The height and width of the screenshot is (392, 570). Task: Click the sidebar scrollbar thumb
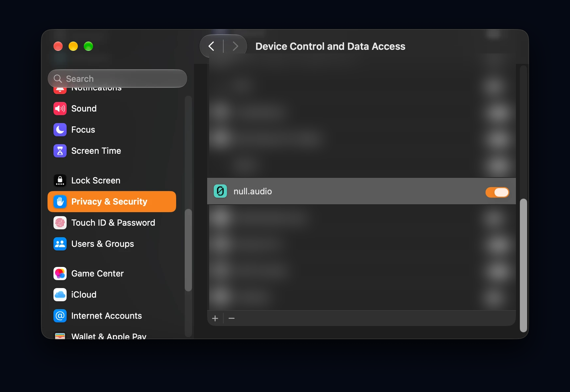click(x=188, y=250)
